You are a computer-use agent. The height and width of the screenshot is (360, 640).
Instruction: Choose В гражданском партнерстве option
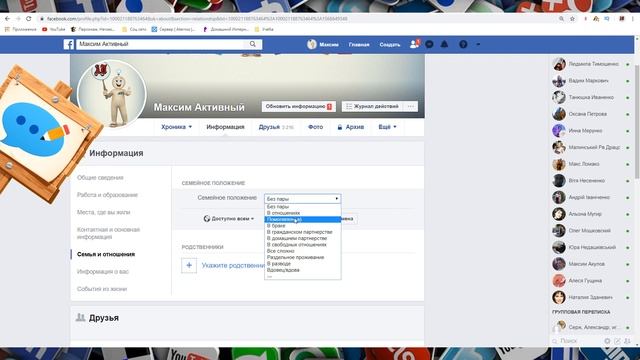pyautogui.click(x=302, y=232)
